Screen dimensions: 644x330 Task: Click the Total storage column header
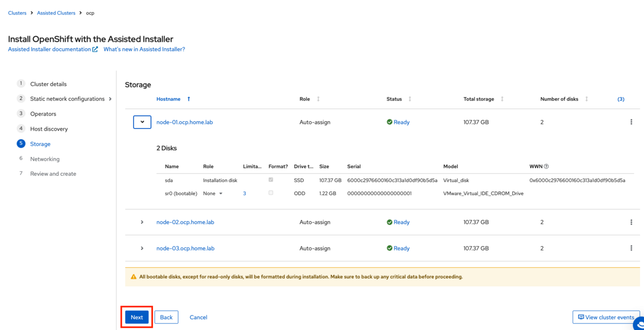479,99
